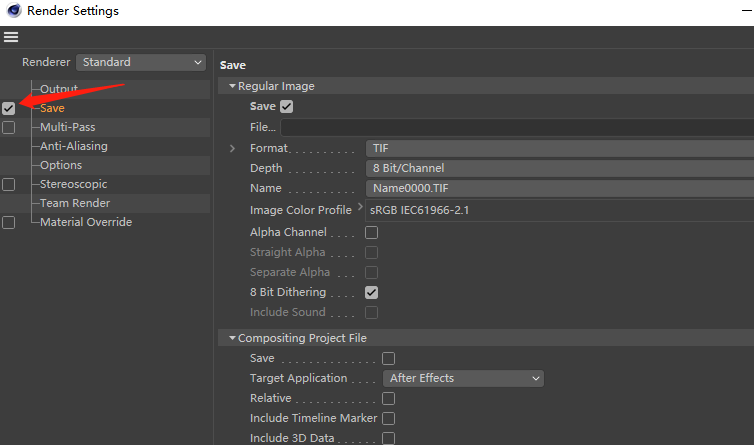Collapse the Compositing Project File section
Viewport: 754px width, 445px height.
(x=232, y=338)
